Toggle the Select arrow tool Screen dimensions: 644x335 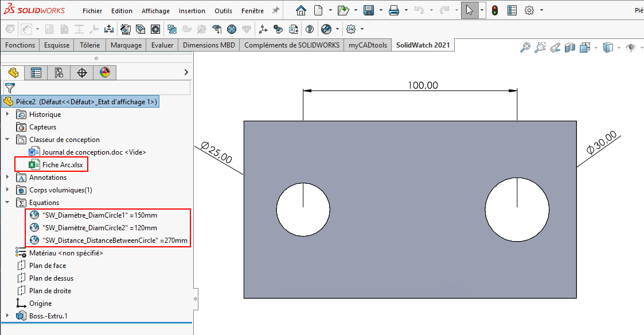[469, 10]
